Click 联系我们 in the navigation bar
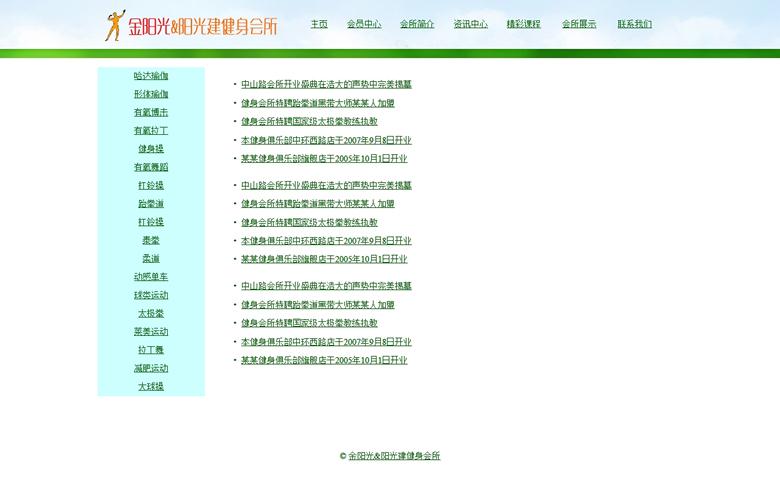The width and height of the screenshot is (780, 481). [x=634, y=24]
